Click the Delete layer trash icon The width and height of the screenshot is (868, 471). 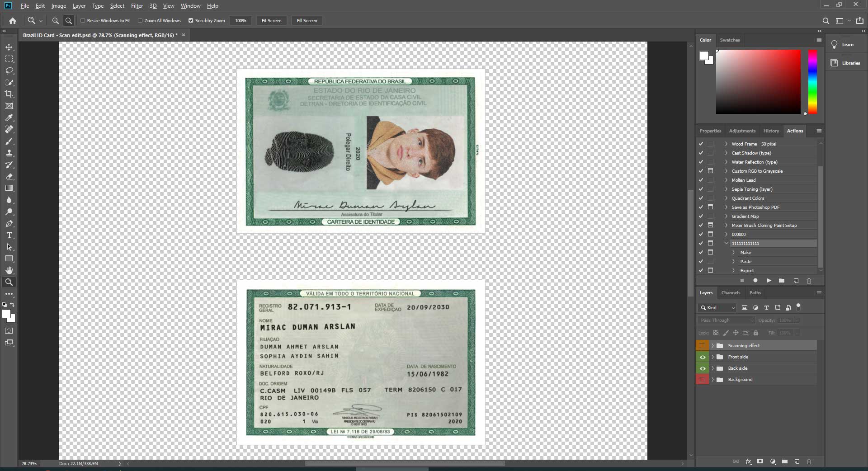click(x=809, y=462)
